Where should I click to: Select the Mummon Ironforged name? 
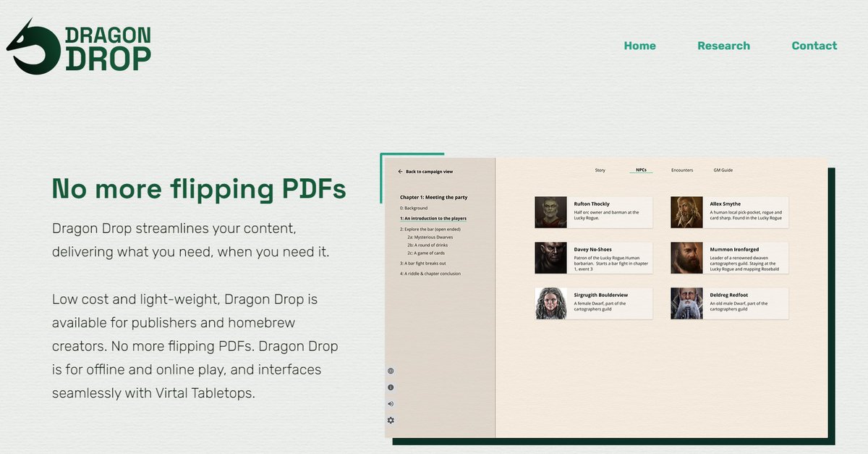coord(733,250)
